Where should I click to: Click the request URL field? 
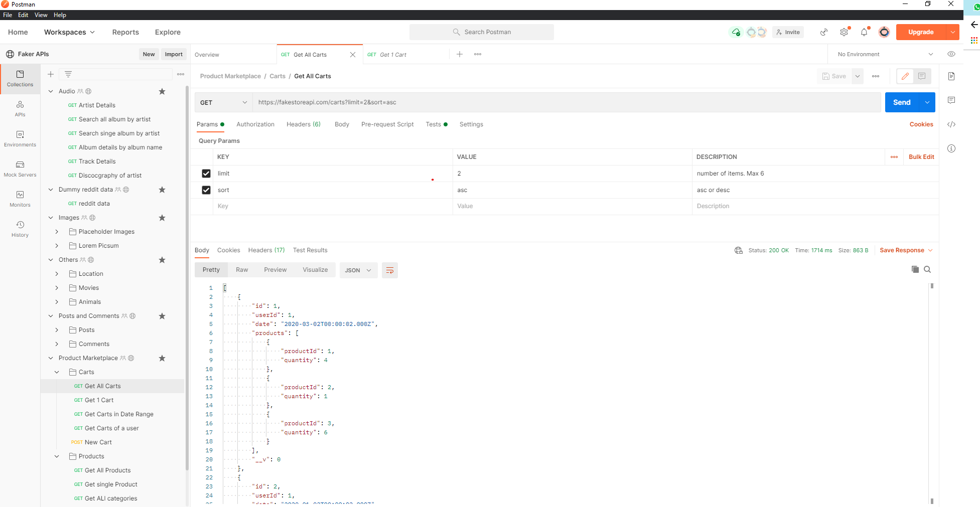[567, 102]
